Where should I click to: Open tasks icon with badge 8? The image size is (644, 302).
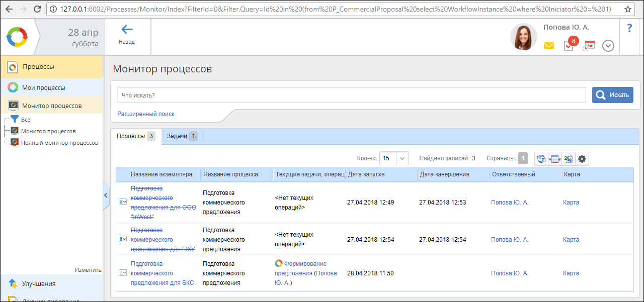(x=569, y=46)
